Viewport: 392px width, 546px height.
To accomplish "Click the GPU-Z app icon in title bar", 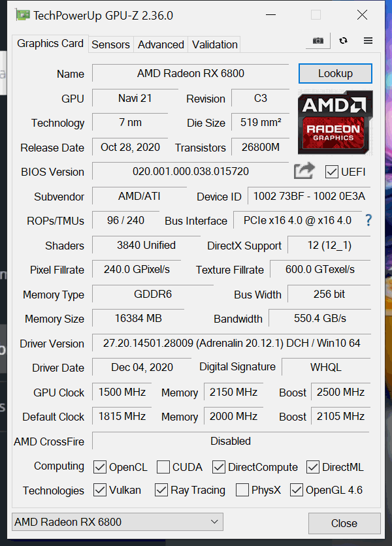I will click(x=23, y=15).
